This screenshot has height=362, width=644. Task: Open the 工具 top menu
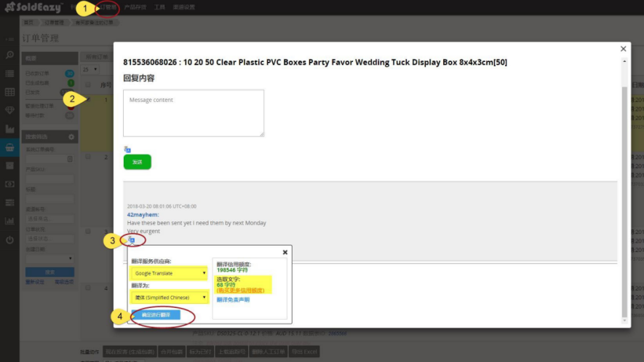(x=159, y=7)
